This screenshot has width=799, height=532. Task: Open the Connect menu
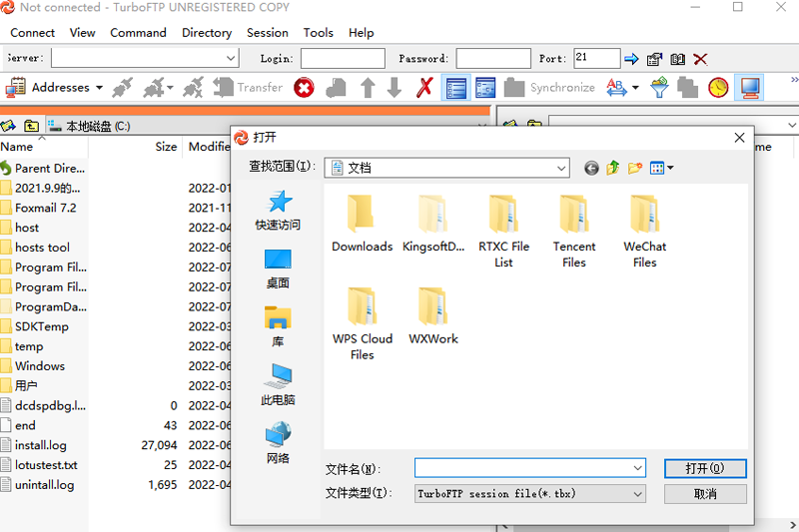(x=32, y=33)
